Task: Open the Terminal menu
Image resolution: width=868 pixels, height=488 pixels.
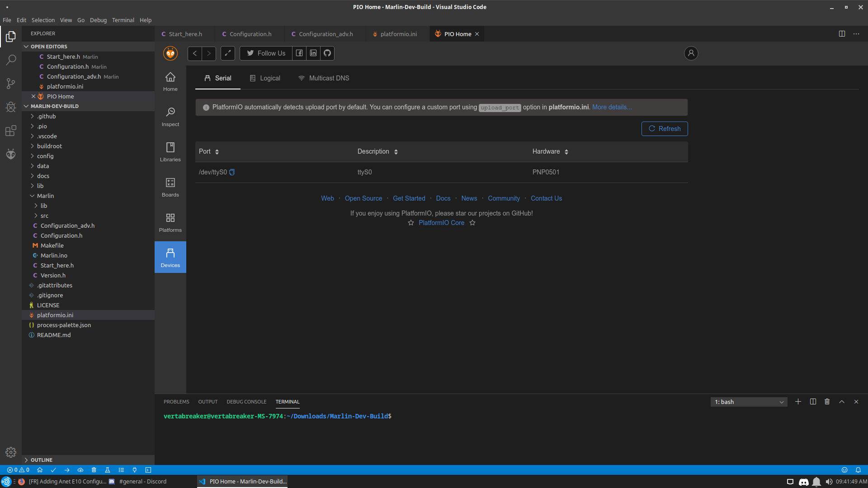Action: (123, 20)
